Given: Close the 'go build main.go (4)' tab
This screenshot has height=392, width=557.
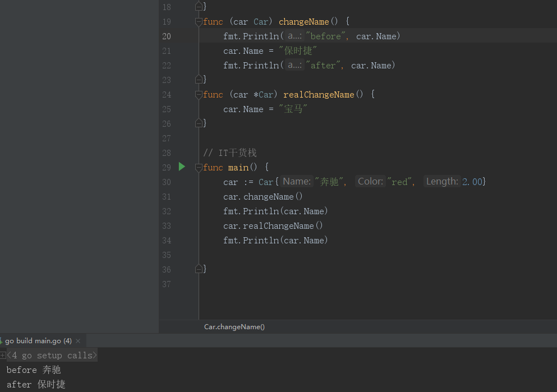Looking at the screenshot, I should [x=78, y=341].
